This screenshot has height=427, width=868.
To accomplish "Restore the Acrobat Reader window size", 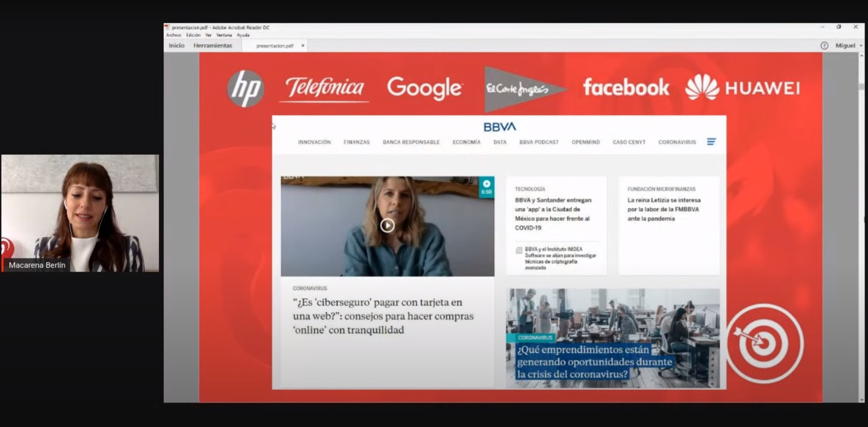I will [839, 27].
